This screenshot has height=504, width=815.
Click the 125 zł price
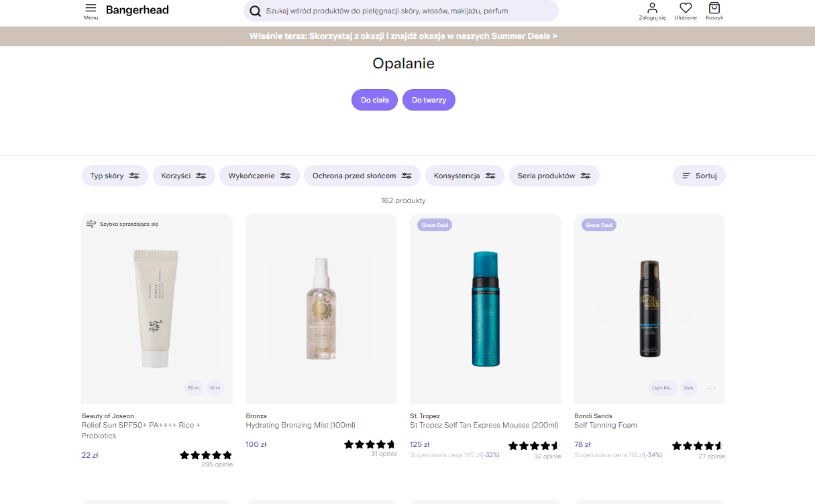[420, 444]
